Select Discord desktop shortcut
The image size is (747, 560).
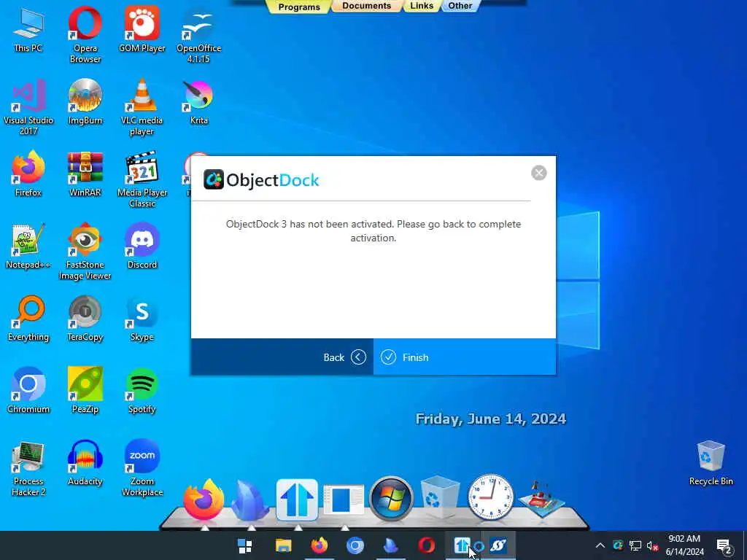[x=142, y=246]
